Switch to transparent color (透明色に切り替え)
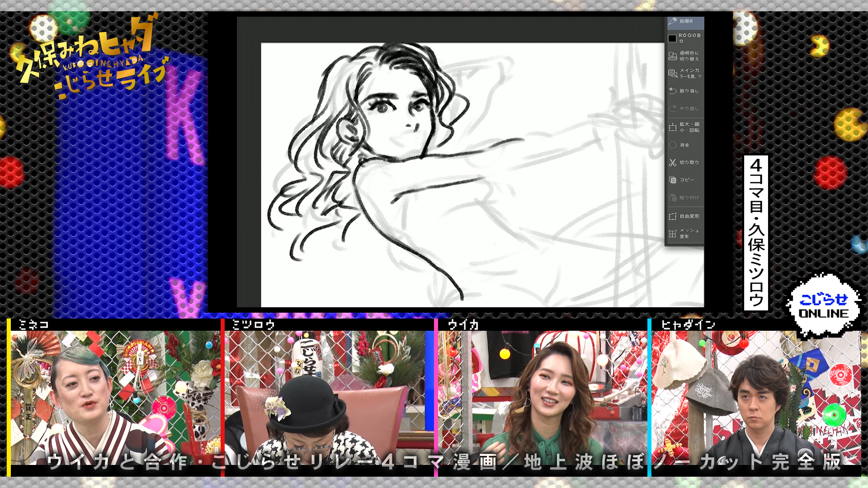 coord(673,56)
